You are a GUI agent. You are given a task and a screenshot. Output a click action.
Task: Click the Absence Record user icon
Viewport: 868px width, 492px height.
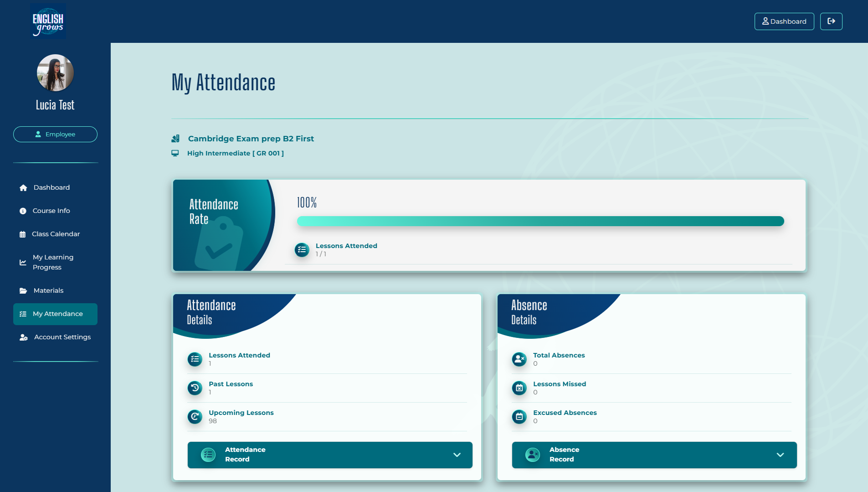[x=533, y=455]
